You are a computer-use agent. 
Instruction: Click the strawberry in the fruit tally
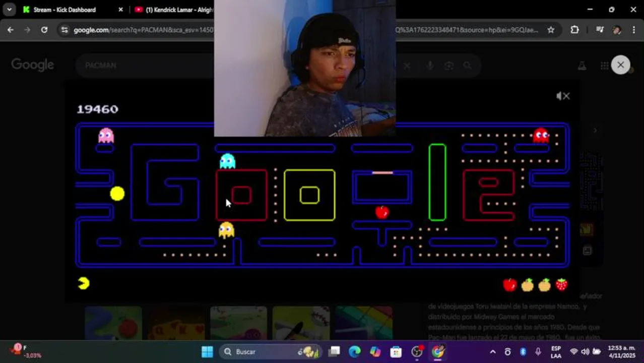tap(561, 285)
